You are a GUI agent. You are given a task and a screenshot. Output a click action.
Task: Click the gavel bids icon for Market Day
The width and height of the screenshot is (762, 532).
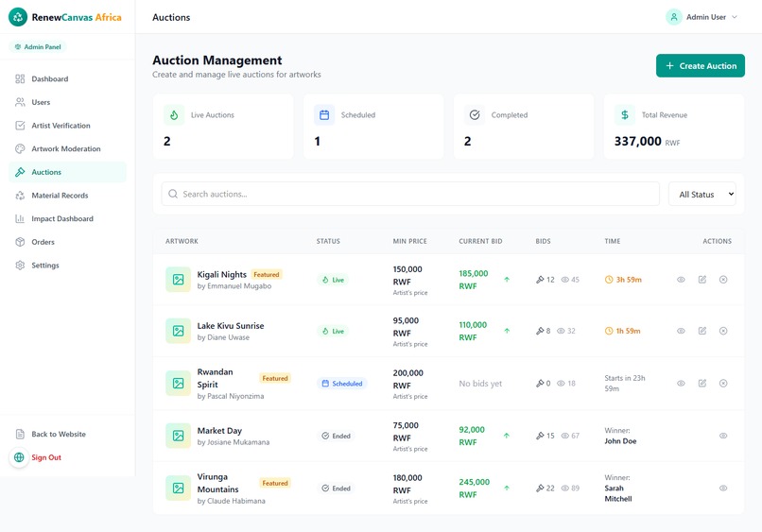540,436
